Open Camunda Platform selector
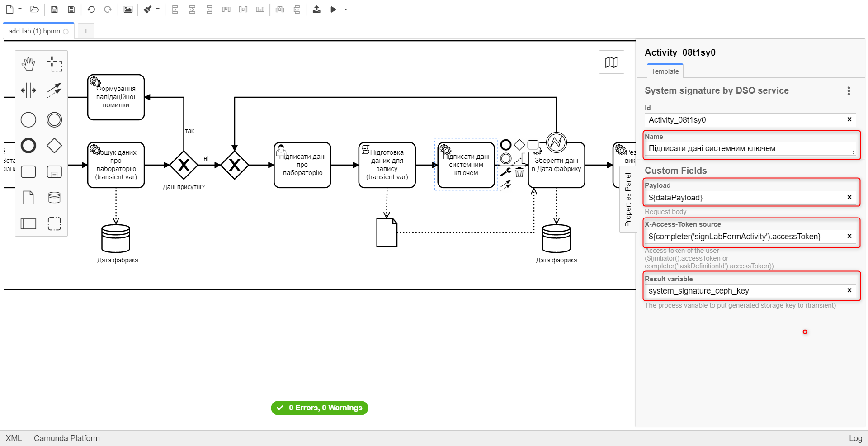This screenshot has width=868, height=446. click(66, 438)
